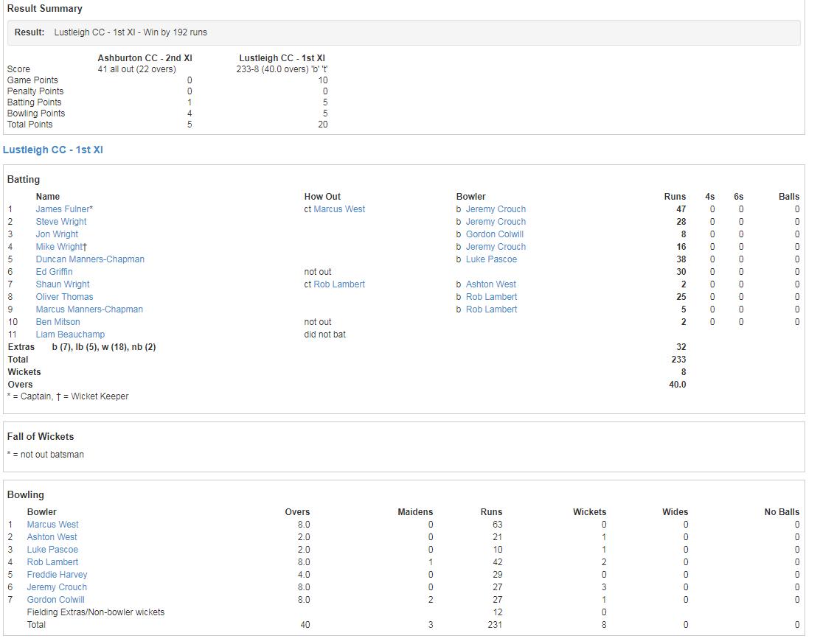Screen dimensions: 820x644
Task: Open Rob Lambert bowler link in Marcus Manners-Chapman row
Action: (492, 309)
